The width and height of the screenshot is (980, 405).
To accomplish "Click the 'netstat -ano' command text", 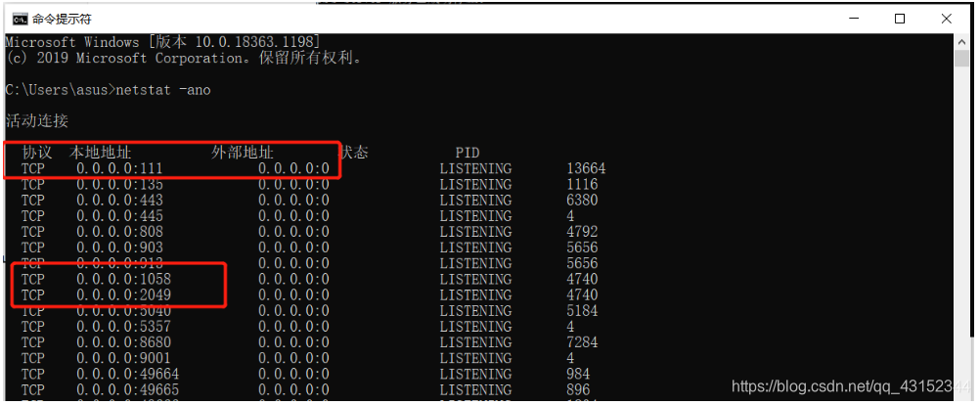I will pos(163,90).
